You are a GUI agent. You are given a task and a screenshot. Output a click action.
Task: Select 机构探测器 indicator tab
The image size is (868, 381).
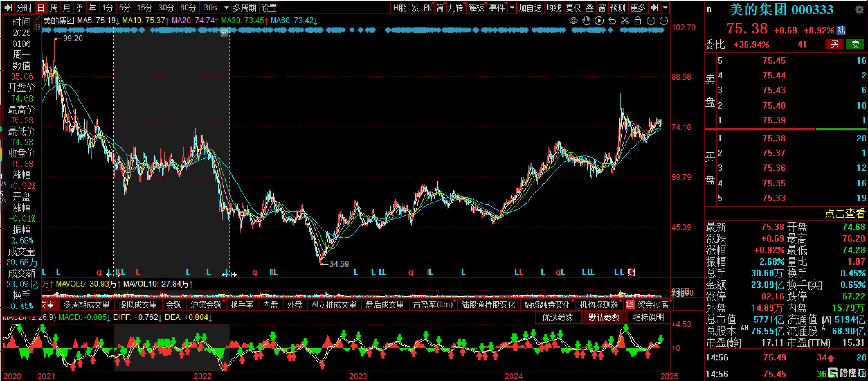coord(599,305)
